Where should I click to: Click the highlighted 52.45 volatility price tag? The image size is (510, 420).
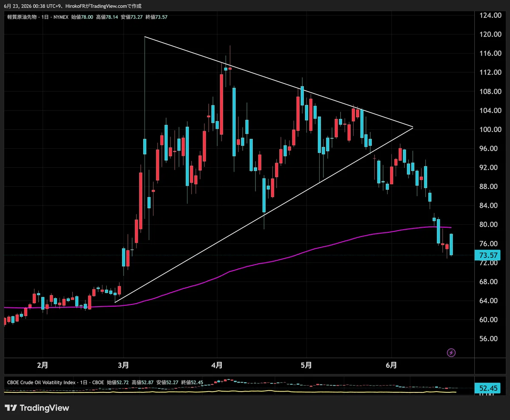coord(487,388)
